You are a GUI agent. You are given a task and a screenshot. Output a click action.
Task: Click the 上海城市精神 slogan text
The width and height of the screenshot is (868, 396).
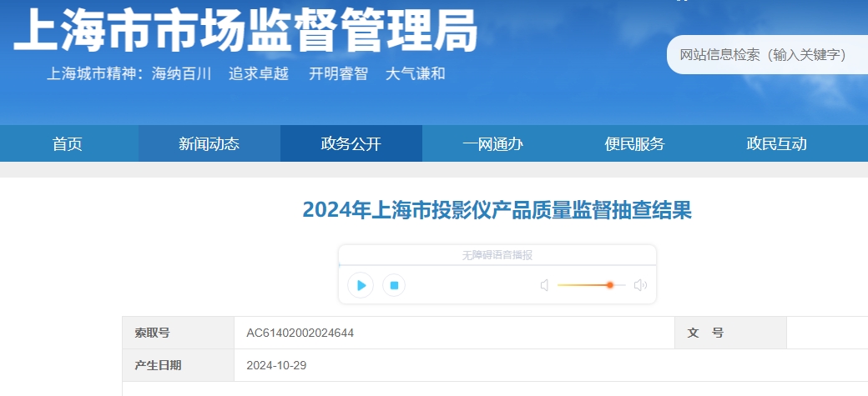pos(245,73)
